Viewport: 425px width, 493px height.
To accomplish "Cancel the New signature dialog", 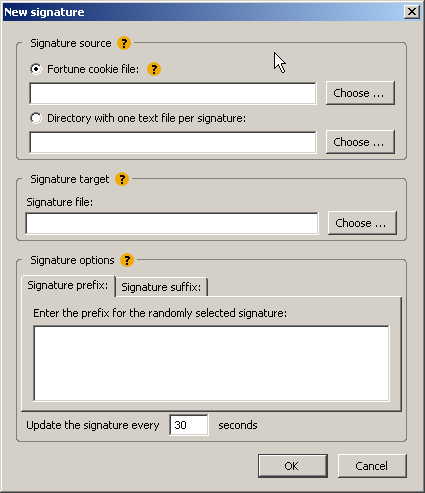I will click(372, 466).
